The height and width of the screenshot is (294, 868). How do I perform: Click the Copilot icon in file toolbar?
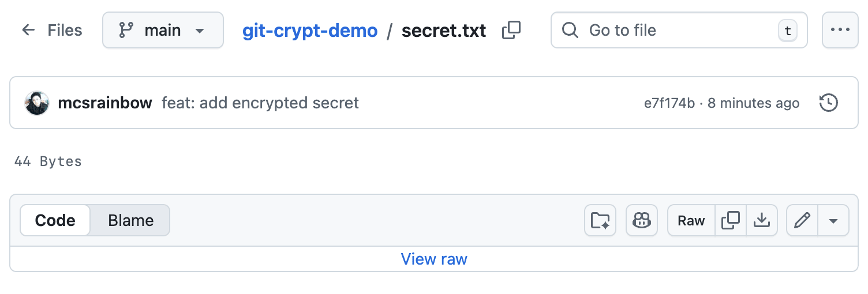642,220
